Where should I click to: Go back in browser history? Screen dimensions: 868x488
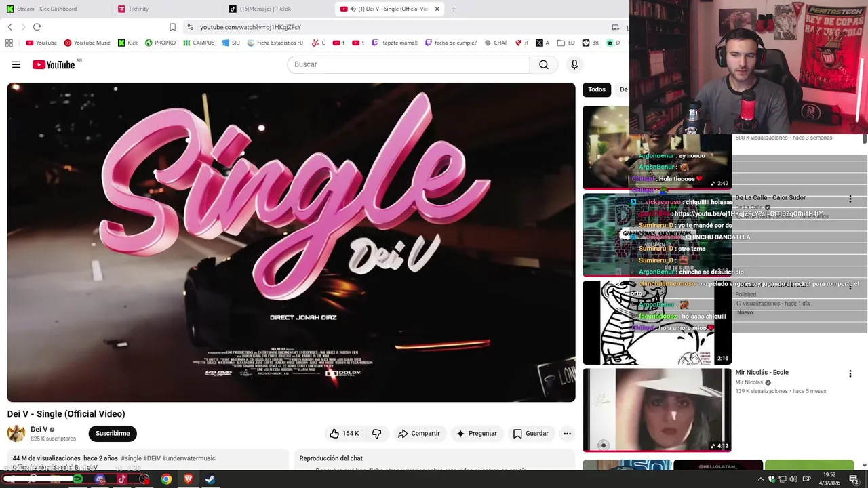pos(9,27)
